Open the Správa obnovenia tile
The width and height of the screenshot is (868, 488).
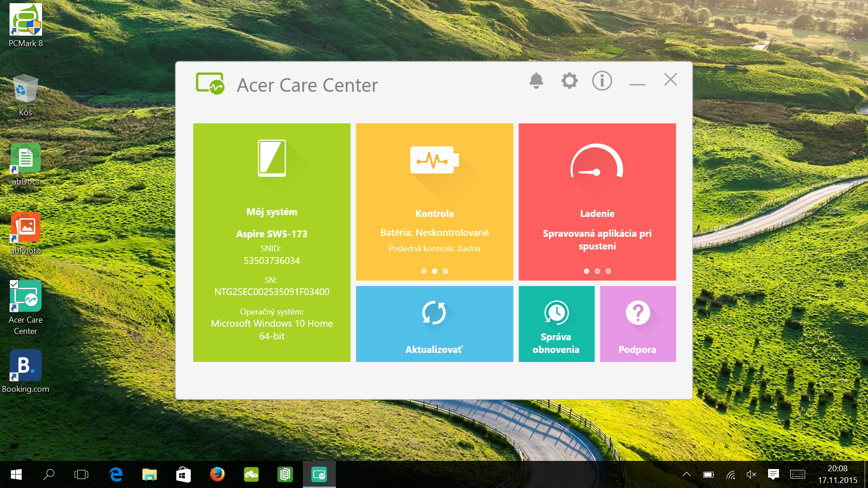(x=557, y=324)
